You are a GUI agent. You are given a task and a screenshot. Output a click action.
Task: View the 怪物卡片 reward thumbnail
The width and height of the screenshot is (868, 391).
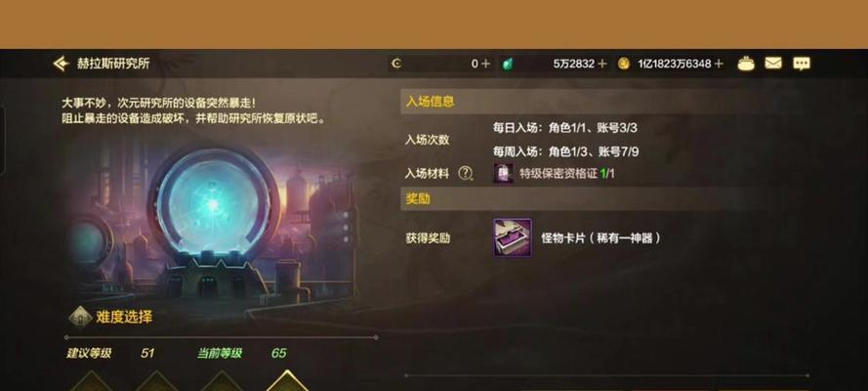point(513,238)
